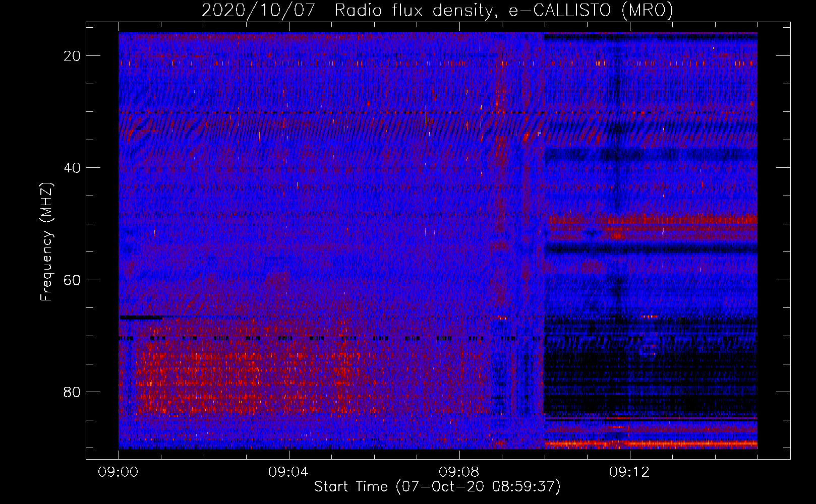Click the '09:08' time tick label

pos(459,472)
